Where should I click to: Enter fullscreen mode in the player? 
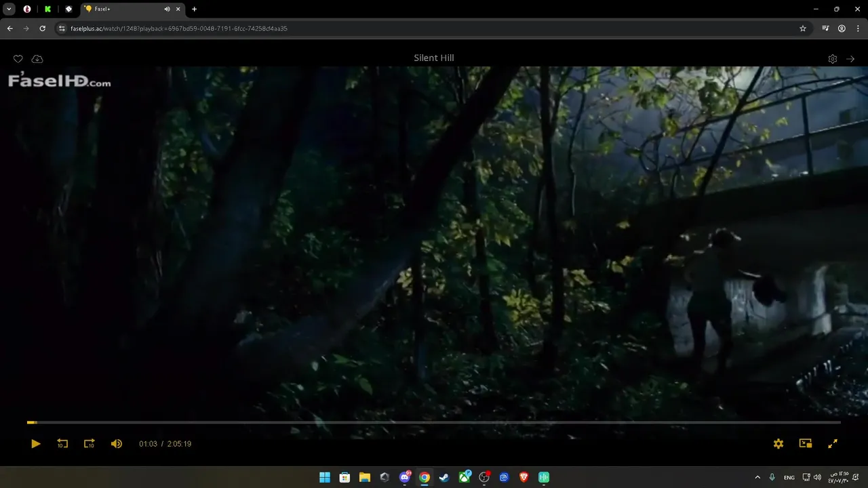click(833, 444)
